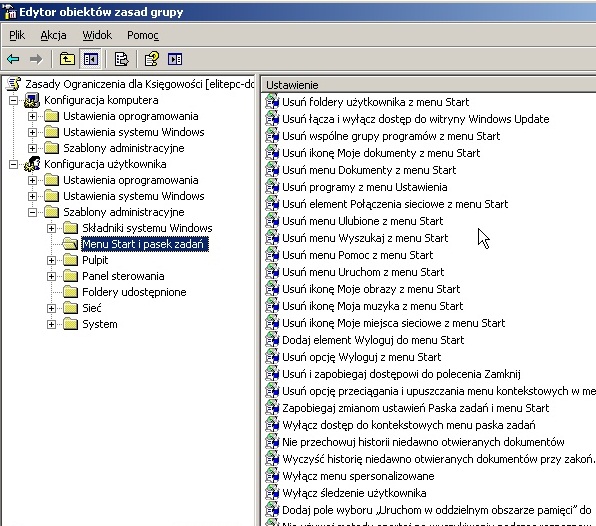Screen dimensions: 596x526
Task: Expand the Panel sterowania node
Action: 51,276
